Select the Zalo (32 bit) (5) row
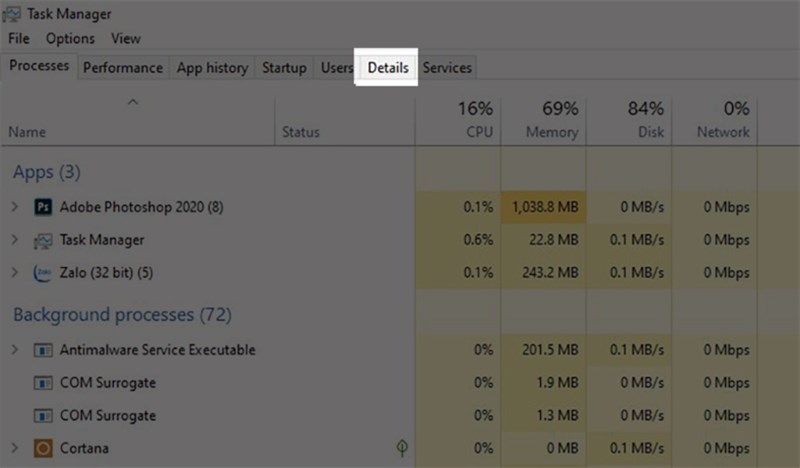Viewport: 800px width, 468px height. (x=400, y=273)
